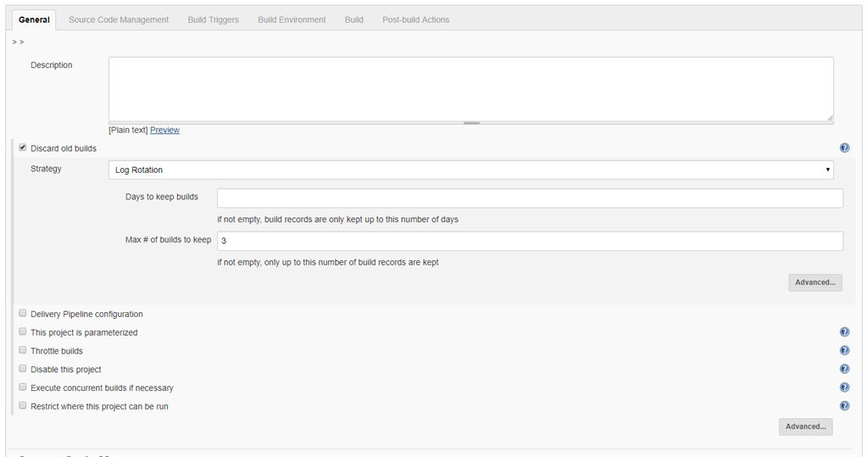
Task: Open help for Discard old builds
Action: point(844,148)
